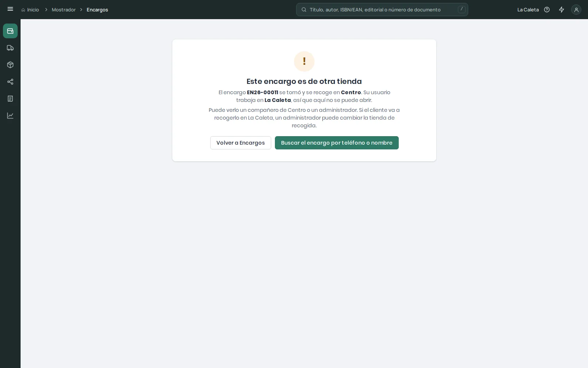Click the help question mark icon
The width and height of the screenshot is (588, 368).
[x=547, y=10]
